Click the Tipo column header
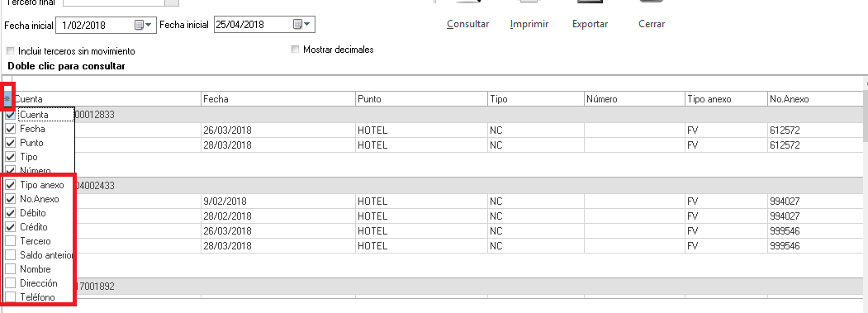 pos(535,99)
